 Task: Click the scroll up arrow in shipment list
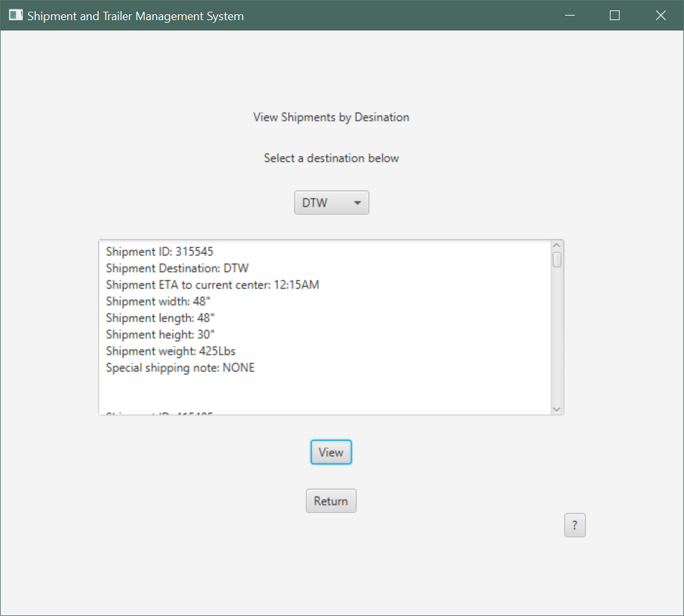557,246
